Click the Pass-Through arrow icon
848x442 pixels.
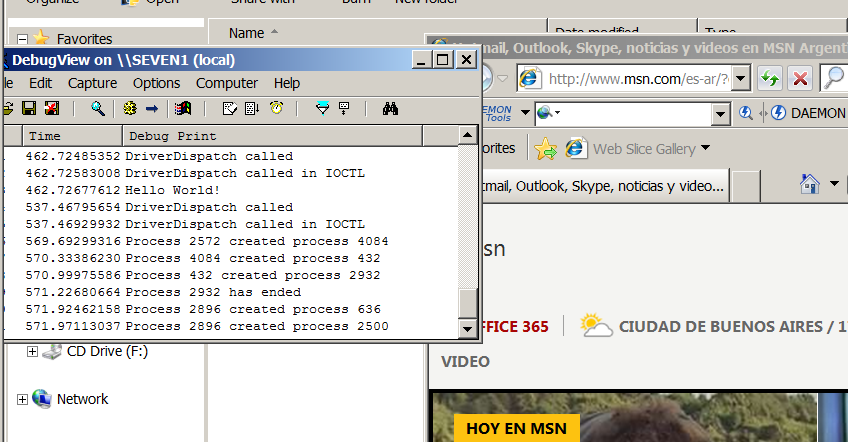pos(152,108)
